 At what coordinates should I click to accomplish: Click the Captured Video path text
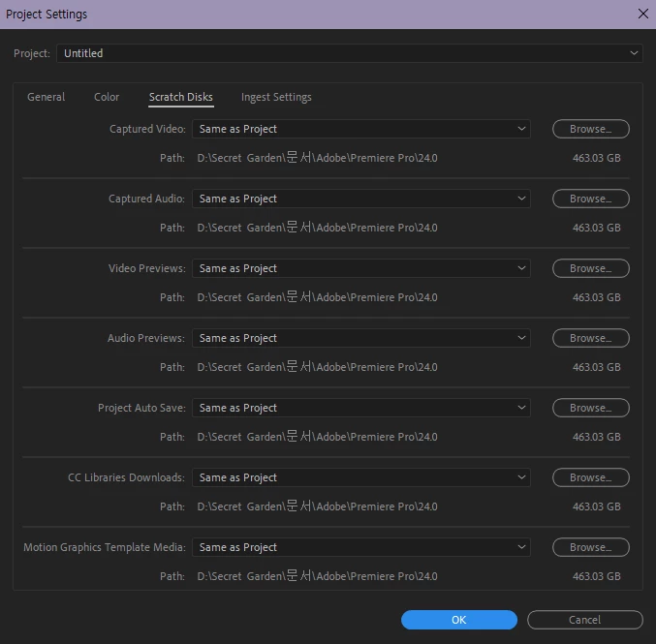(317, 158)
